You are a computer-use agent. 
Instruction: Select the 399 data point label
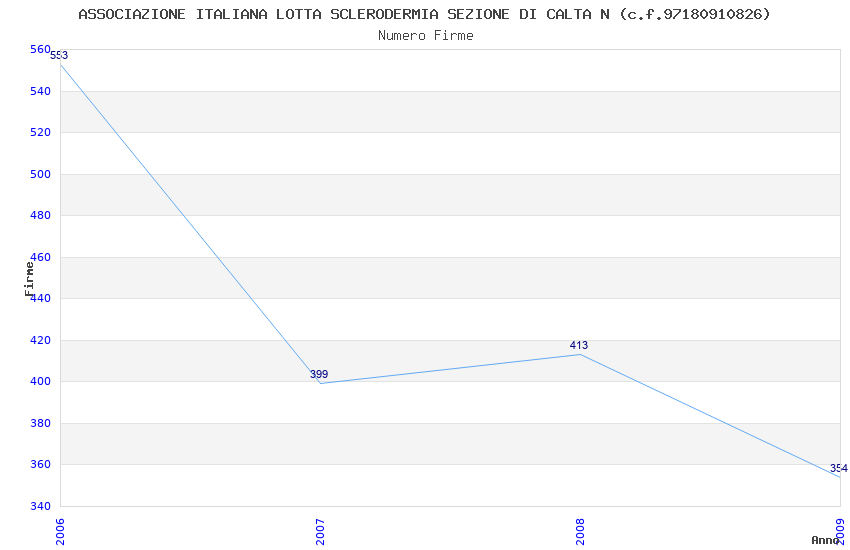click(x=319, y=374)
